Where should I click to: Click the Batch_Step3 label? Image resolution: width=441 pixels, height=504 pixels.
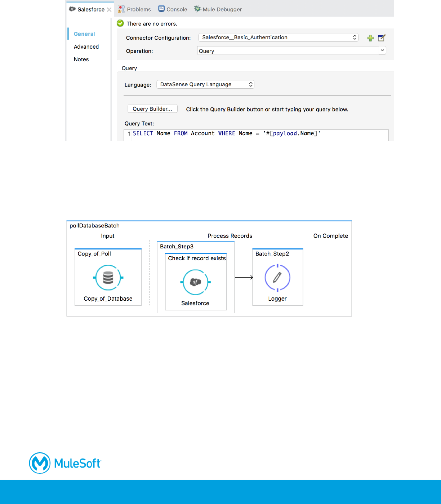(x=177, y=247)
